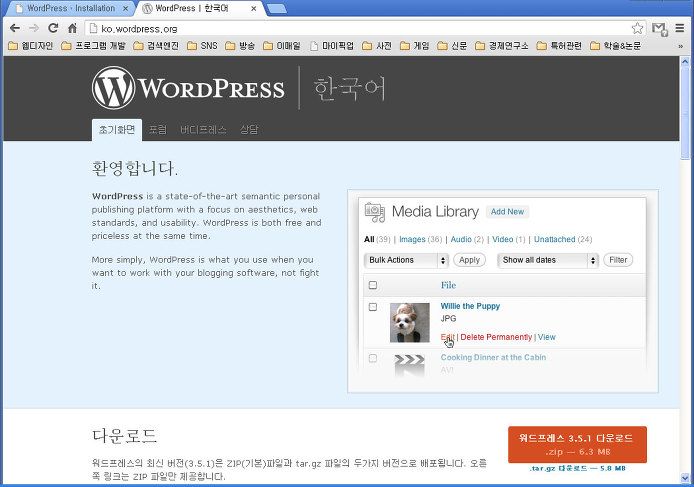
Task: Click the Edit link under Willie the Puppy
Action: tap(447, 337)
